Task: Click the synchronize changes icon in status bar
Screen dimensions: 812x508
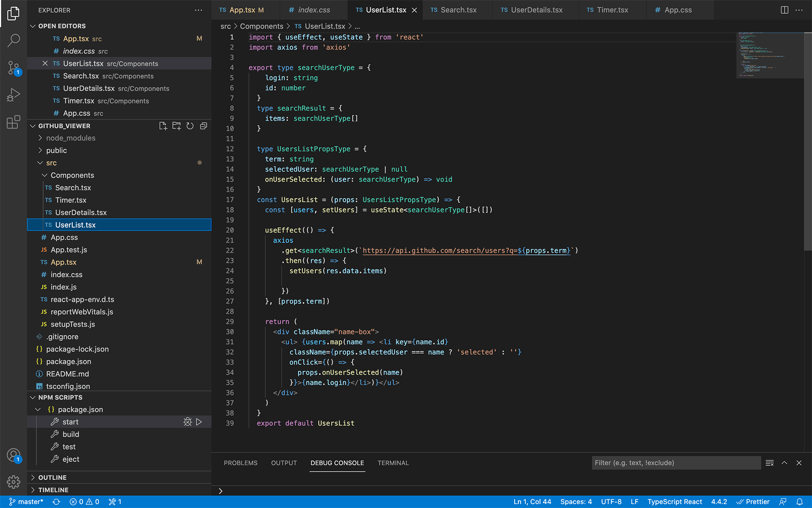Action: (x=56, y=502)
